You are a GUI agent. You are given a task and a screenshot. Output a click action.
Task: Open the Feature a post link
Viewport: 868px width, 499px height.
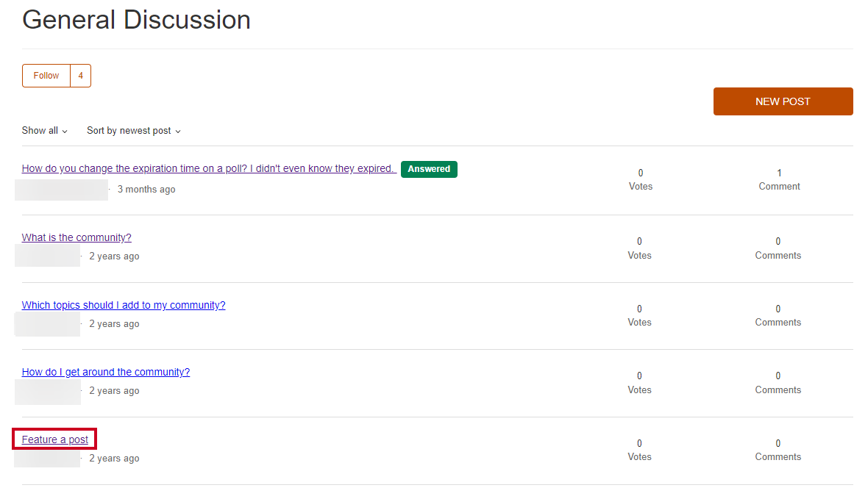click(x=55, y=439)
